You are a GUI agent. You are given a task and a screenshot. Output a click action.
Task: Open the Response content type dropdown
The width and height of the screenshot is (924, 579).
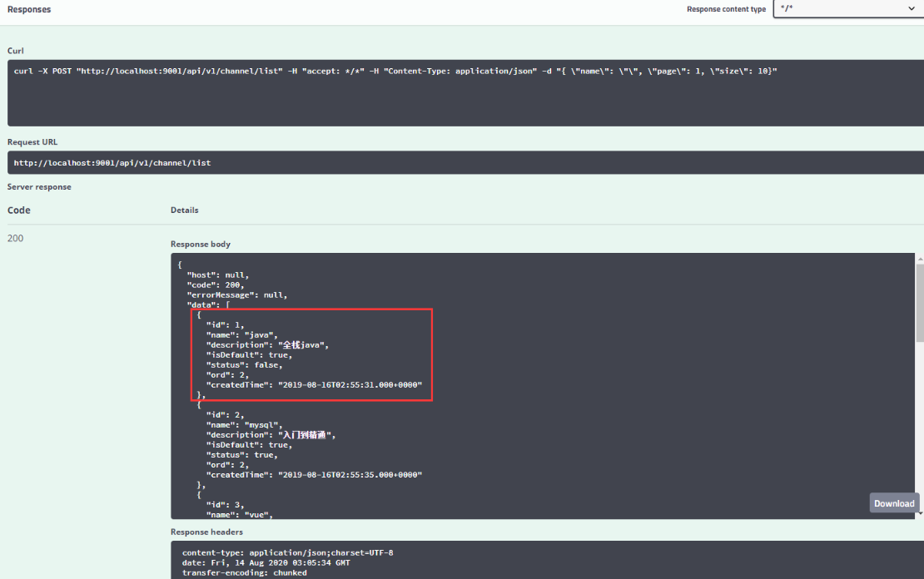848,9
